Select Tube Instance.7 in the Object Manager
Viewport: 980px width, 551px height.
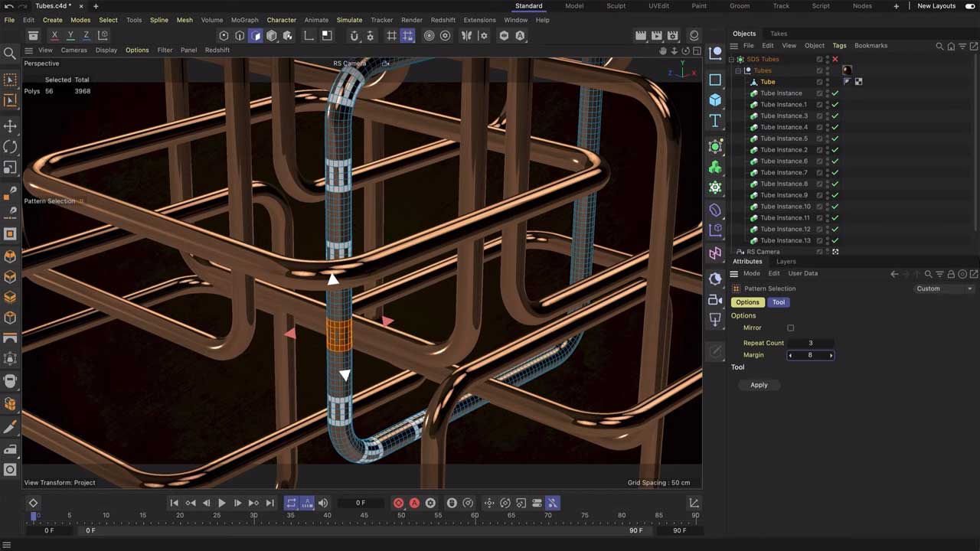(785, 172)
